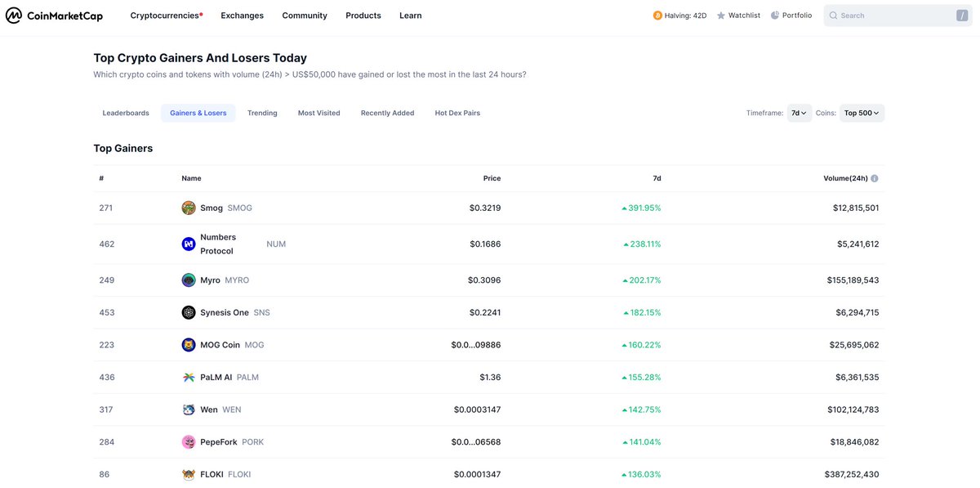Viewport: 980px width, 488px height.
Task: Click the Volume(24h) info icon
Action: click(x=875, y=178)
